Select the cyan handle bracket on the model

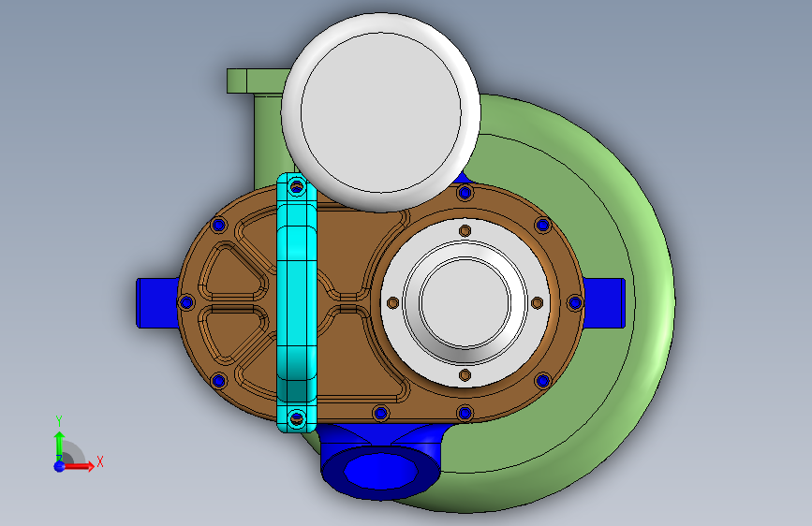(x=297, y=303)
